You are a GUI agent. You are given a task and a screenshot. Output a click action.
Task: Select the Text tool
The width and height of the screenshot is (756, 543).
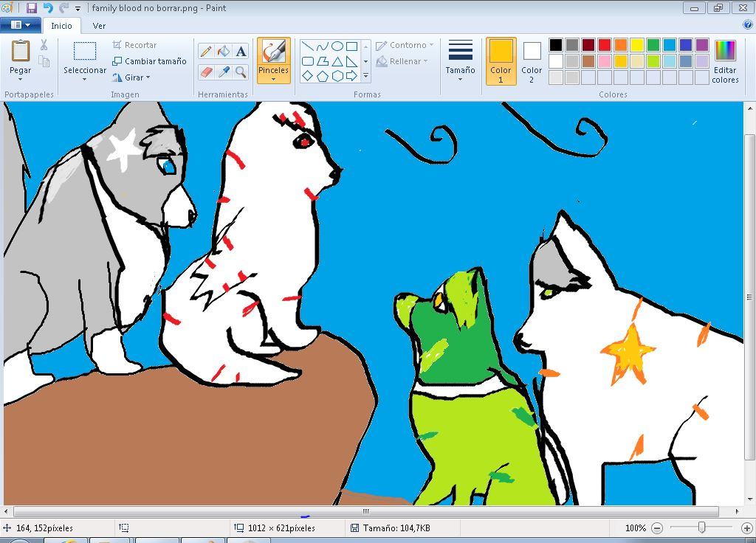click(241, 51)
